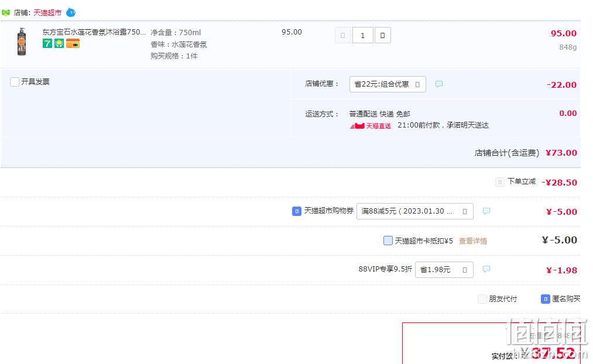The width and height of the screenshot is (593, 364).
Task: Click the 88VIP专享9.5折 label
Action: pyautogui.click(x=385, y=269)
